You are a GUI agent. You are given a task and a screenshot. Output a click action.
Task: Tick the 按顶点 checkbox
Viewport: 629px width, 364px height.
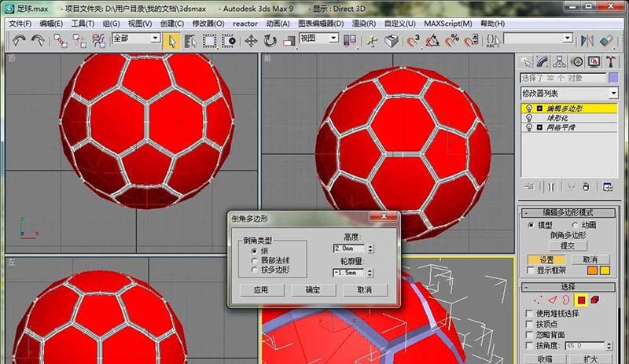[x=529, y=324]
